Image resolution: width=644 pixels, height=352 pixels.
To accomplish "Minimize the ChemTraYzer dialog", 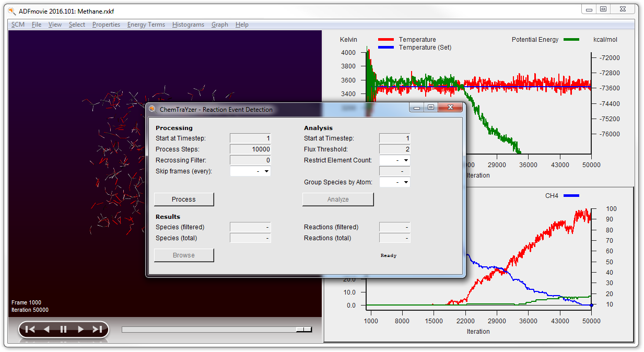I will click(x=417, y=108).
